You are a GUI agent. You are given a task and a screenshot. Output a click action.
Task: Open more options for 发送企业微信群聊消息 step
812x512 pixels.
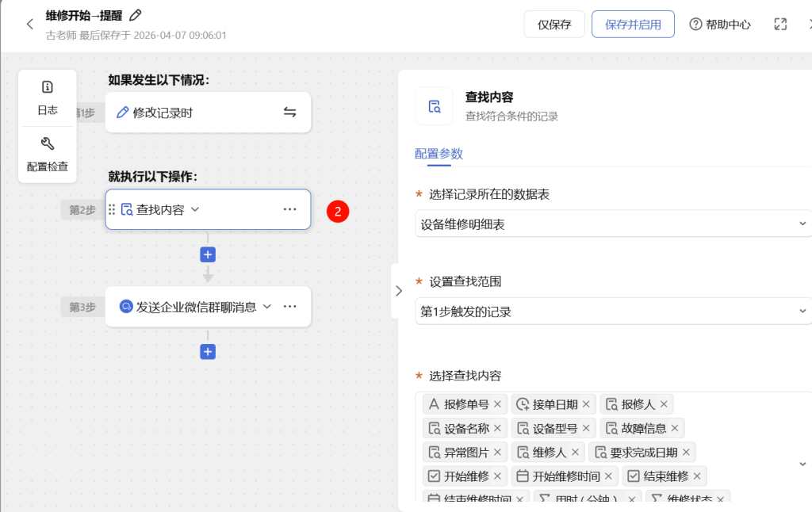[x=290, y=307]
